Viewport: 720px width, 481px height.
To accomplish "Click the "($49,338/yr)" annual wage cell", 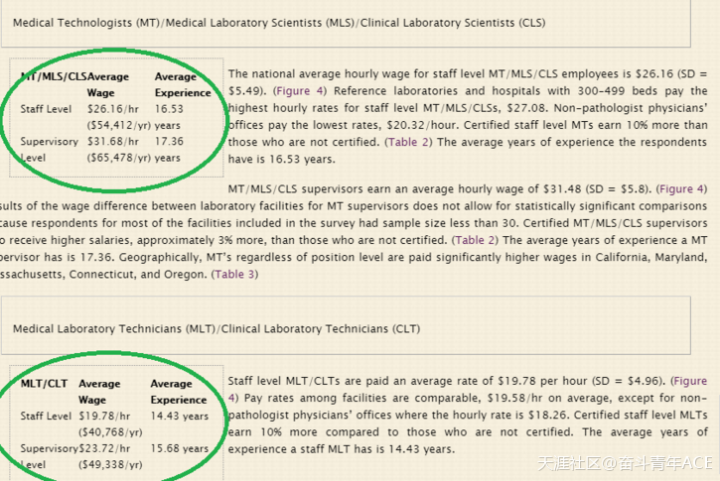I will pos(110,465).
